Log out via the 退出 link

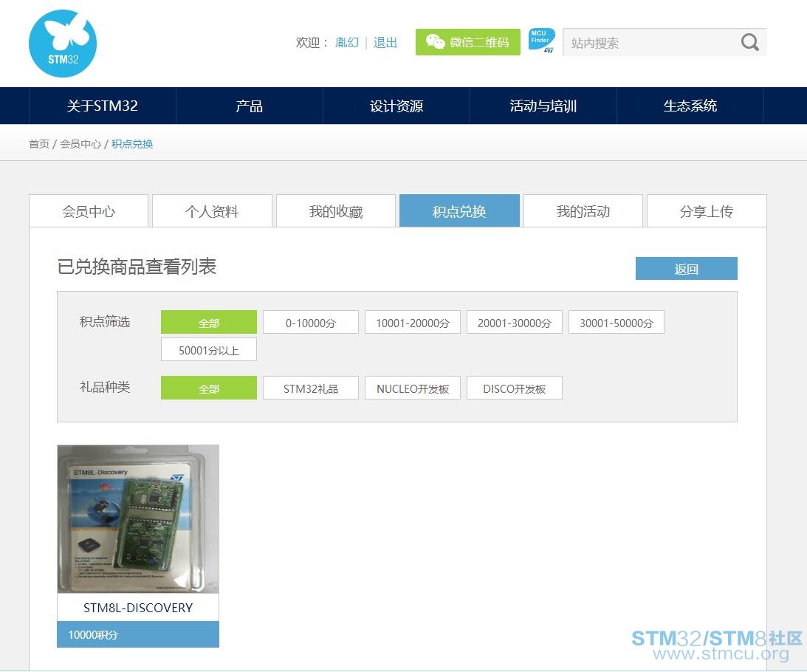[385, 42]
